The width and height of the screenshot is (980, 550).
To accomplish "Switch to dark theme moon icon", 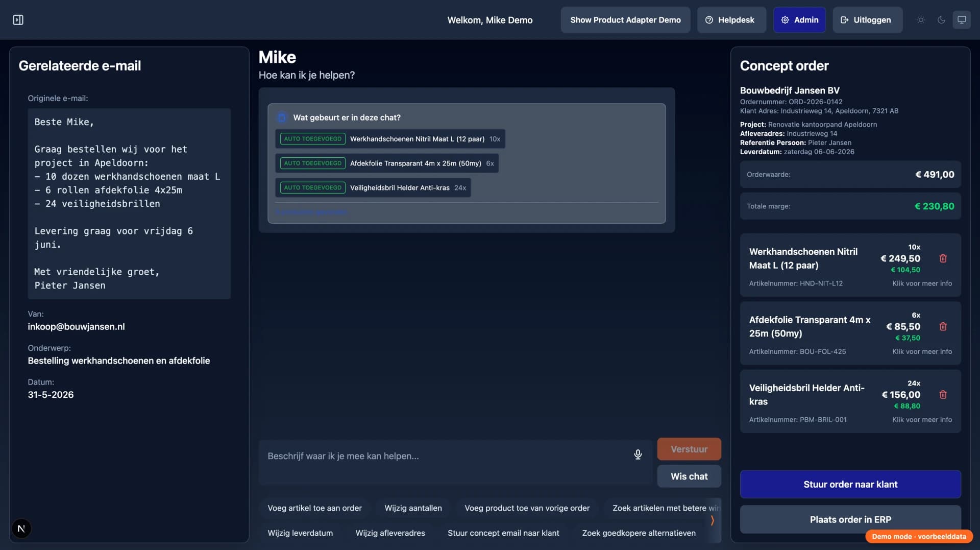I will [941, 20].
